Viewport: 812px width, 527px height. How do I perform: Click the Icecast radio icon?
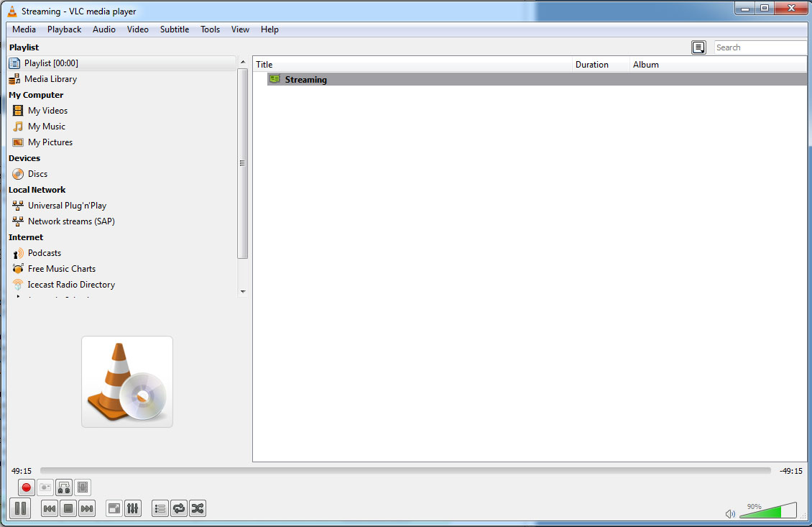pos(18,285)
